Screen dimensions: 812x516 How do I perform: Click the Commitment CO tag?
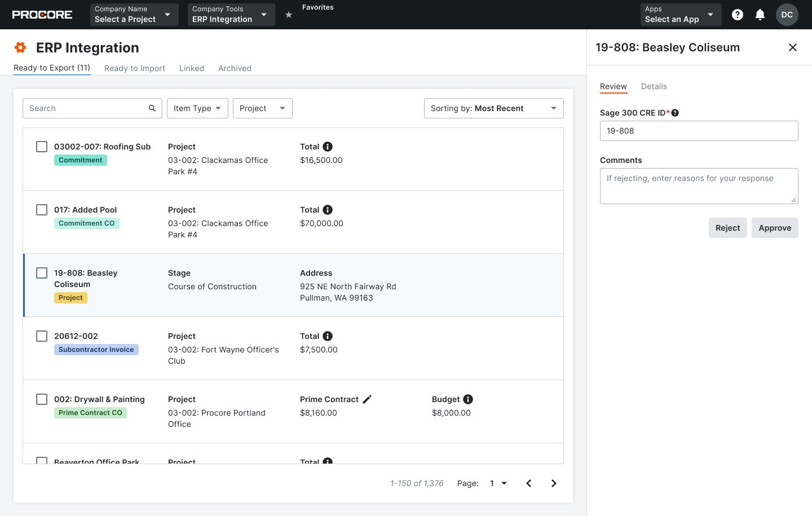point(87,223)
